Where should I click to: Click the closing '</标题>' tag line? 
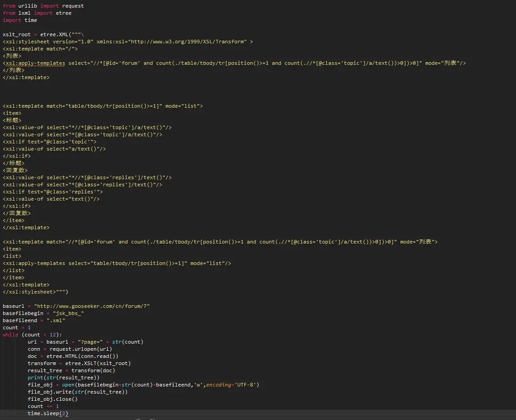pyautogui.click(x=13, y=164)
